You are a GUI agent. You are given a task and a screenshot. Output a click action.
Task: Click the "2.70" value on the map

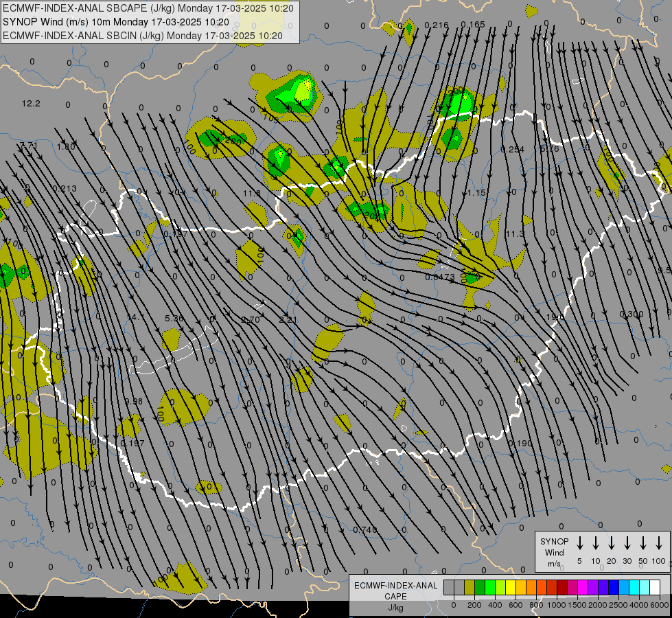click(x=251, y=319)
